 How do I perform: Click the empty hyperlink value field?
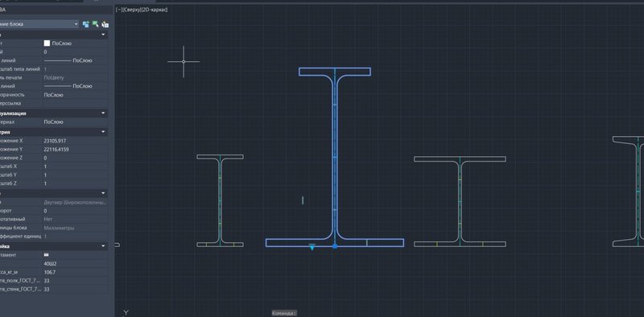(75, 104)
